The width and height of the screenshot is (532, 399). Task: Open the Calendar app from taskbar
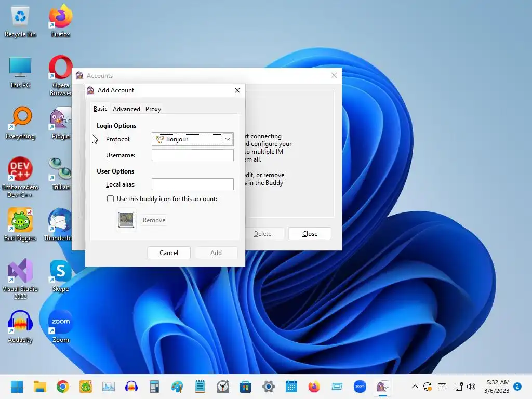point(291,387)
